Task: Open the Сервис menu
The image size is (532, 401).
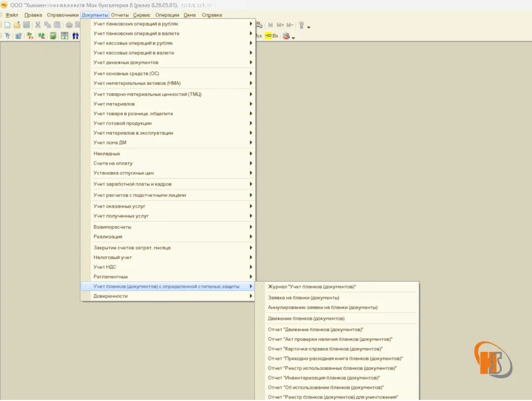Action: click(142, 15)
